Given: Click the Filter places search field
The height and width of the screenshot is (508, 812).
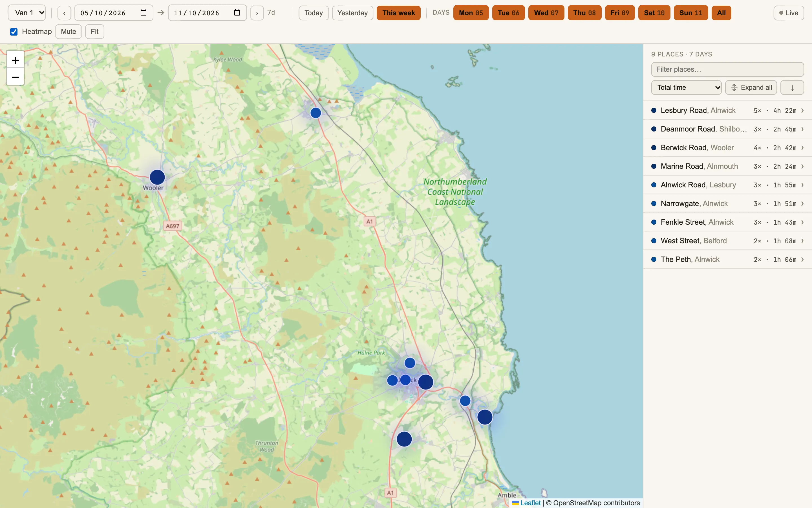Looking at the screenshot, I should [727, 69].
